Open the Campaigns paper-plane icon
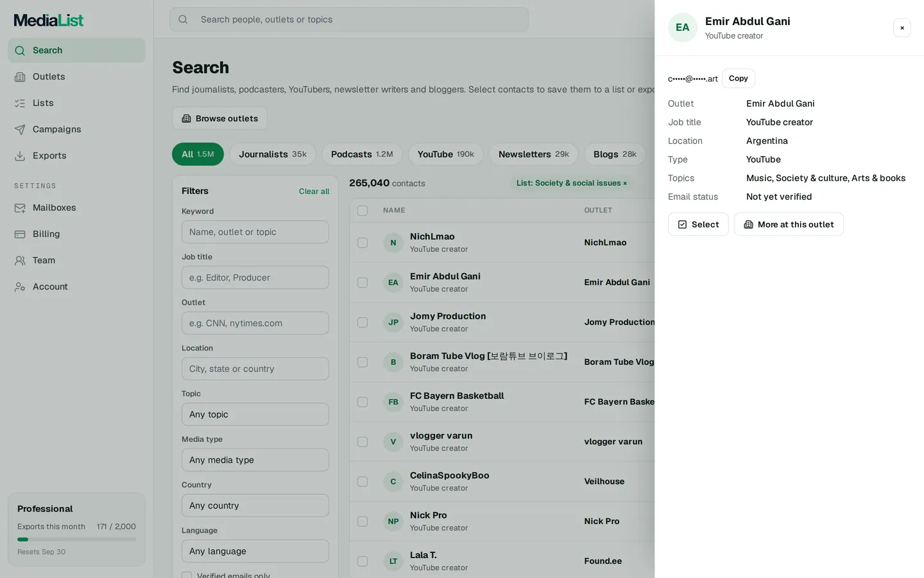Viewport: 924px width, 578px height. click(20, 129)
